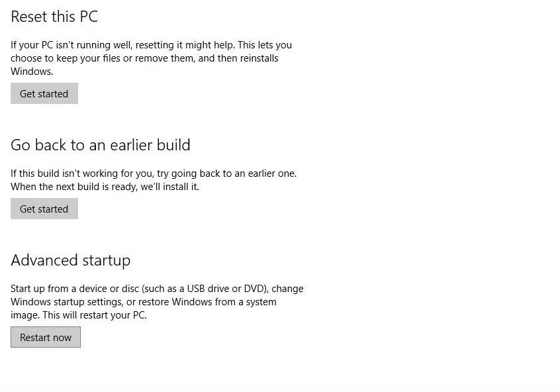
Task: Click the words "earlier one" in the build description
Action: click(x=271, y=173)
